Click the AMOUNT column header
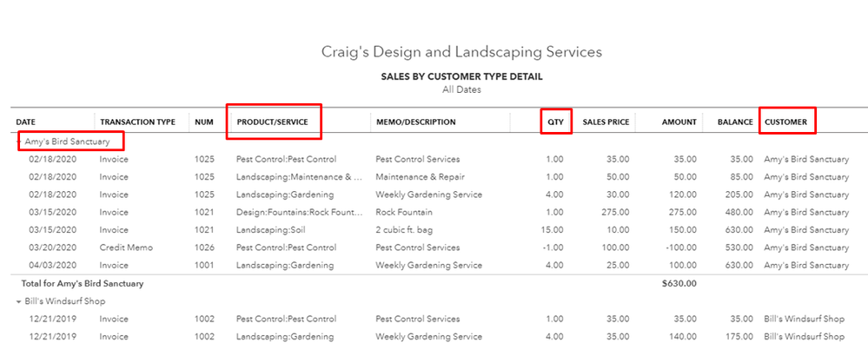The image size is (868, 356). coord(679,122)
